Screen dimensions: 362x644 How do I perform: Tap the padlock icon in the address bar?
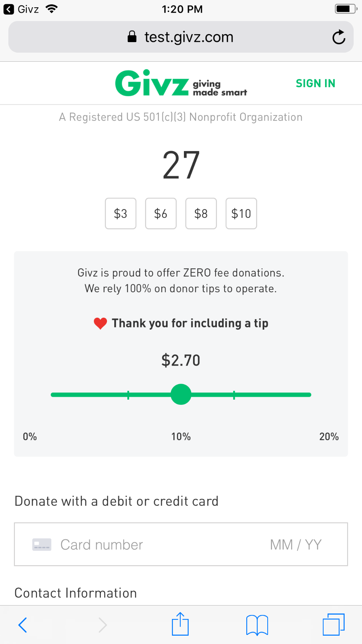point(132,37)
